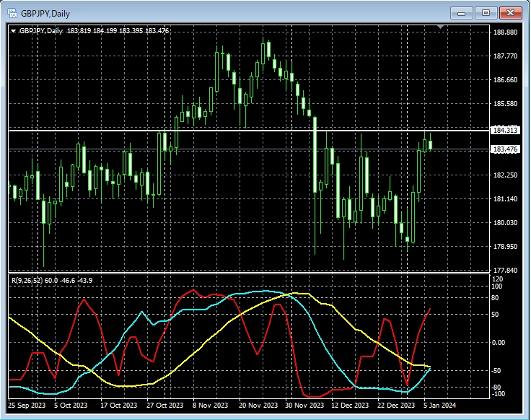The width and height of the screenshot is (531, 420).
Task: Click the 25 Sep 2023 date label
Action: (x=26, y=406)
